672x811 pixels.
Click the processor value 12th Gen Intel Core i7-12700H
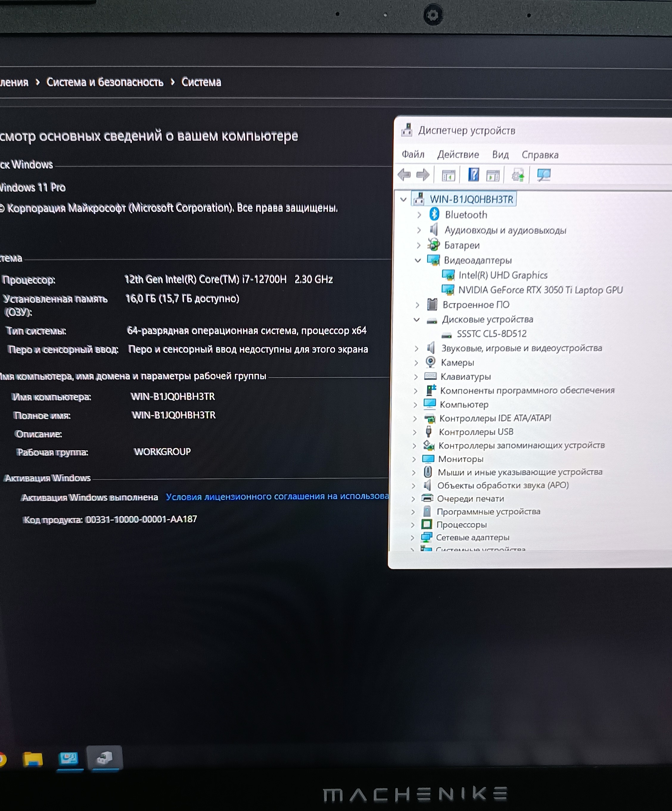tap(228, 279)
